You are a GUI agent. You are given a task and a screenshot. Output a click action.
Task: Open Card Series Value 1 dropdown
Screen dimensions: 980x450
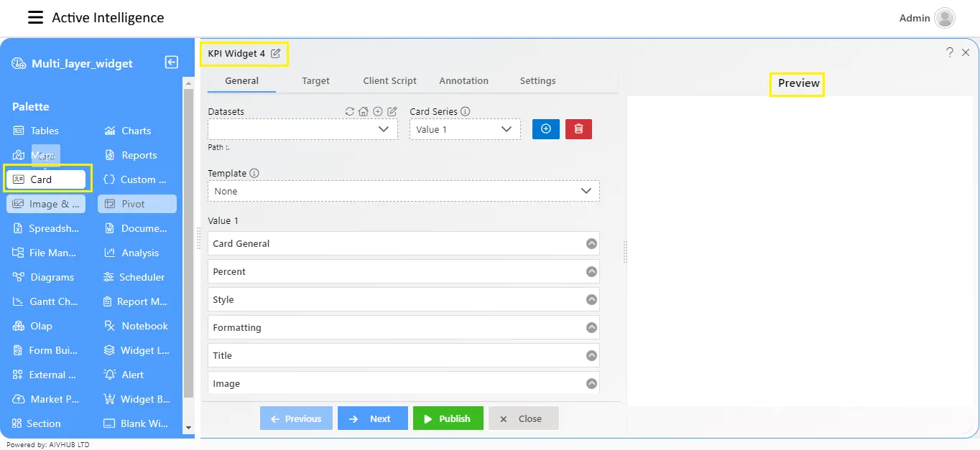tap(465, 129)
